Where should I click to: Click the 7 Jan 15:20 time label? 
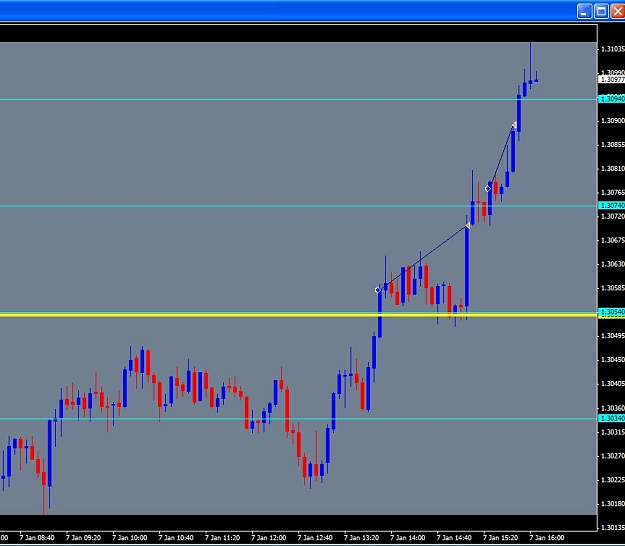[501, 538]
